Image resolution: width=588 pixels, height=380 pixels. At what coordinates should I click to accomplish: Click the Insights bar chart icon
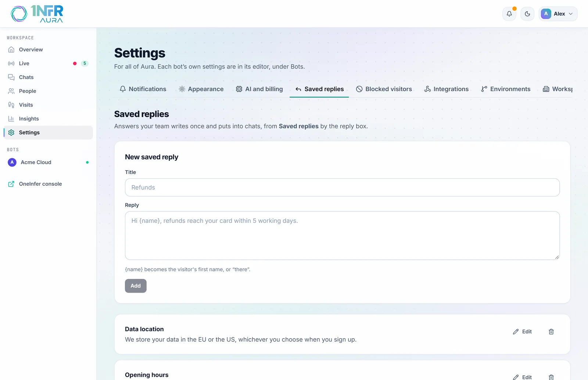click(11, 119)
